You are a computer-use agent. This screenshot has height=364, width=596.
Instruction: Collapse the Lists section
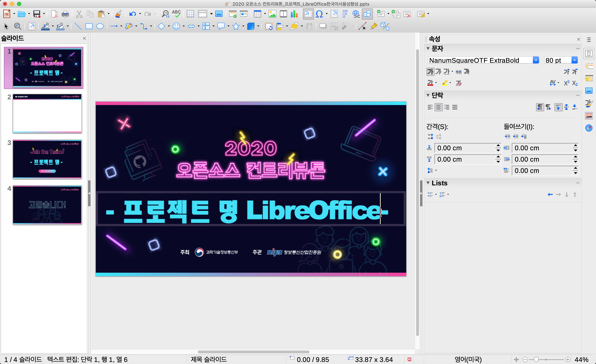tap(428, 183)
